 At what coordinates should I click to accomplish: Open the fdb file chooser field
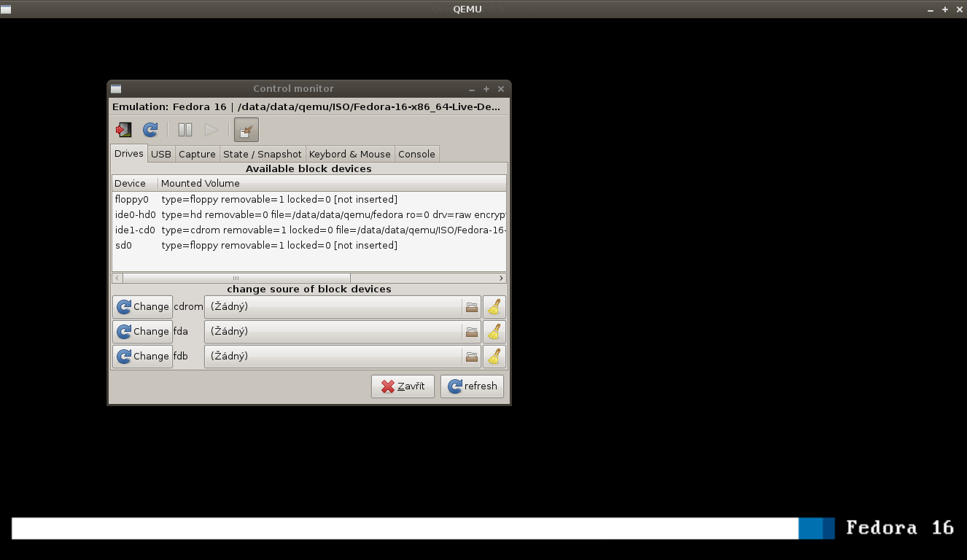pyautogui.click(x=343, y=357)
